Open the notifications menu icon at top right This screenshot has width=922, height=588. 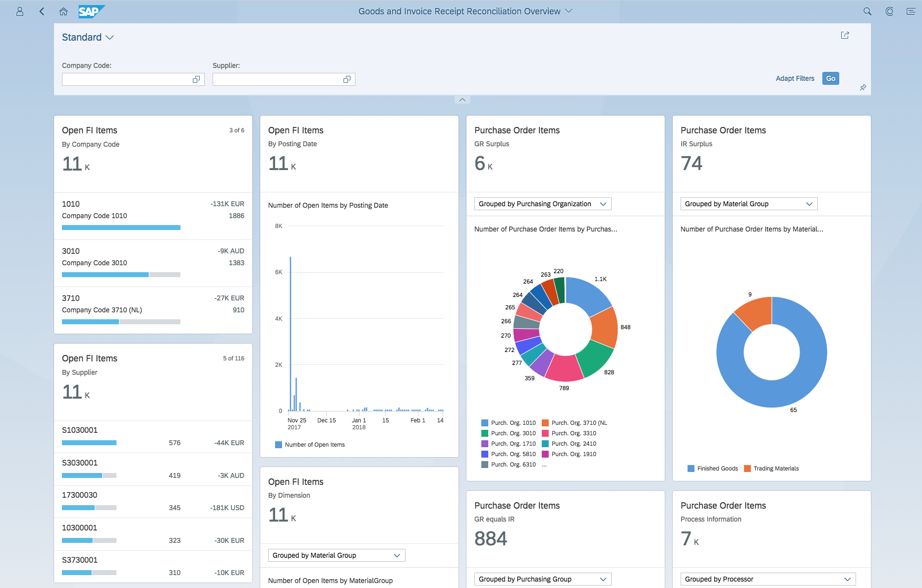pos(911,11)
